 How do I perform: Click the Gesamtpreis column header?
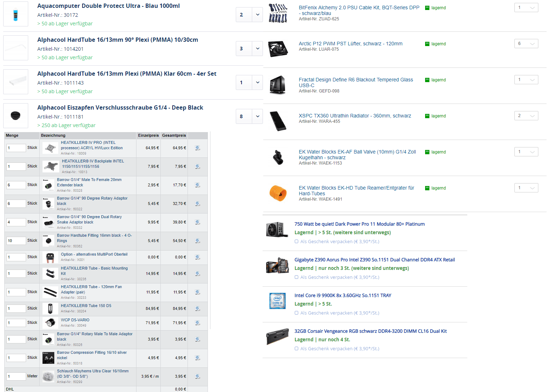point(174,135)
